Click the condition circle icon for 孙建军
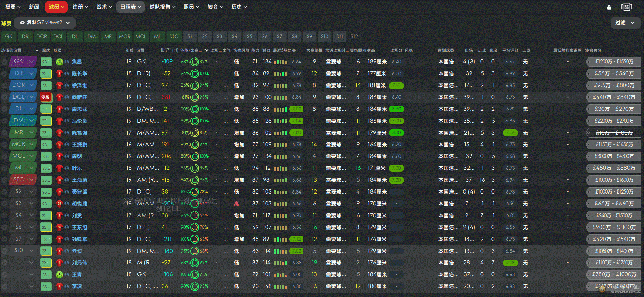644x297 pixels. tap(194, 239)
